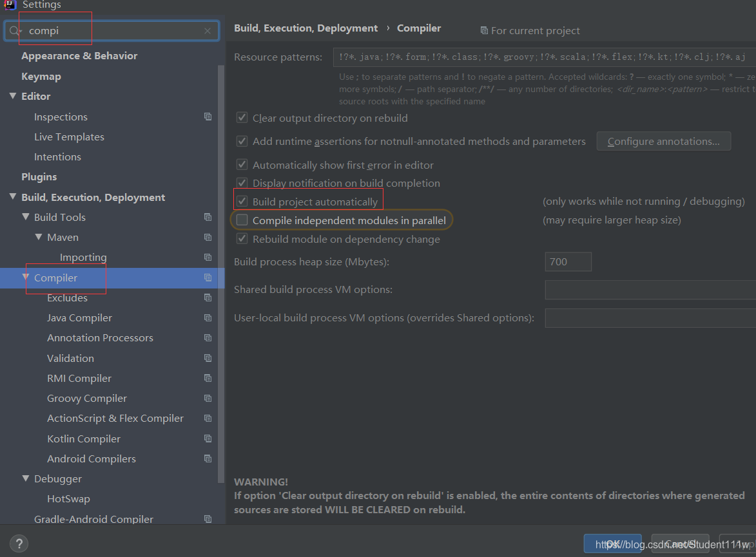756x557 pixels.
Task: Select Validation settings page
Action: 70,359
